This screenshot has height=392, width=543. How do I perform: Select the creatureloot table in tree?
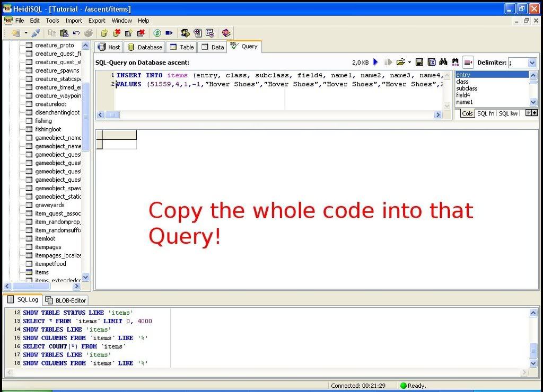click(50, 104)
